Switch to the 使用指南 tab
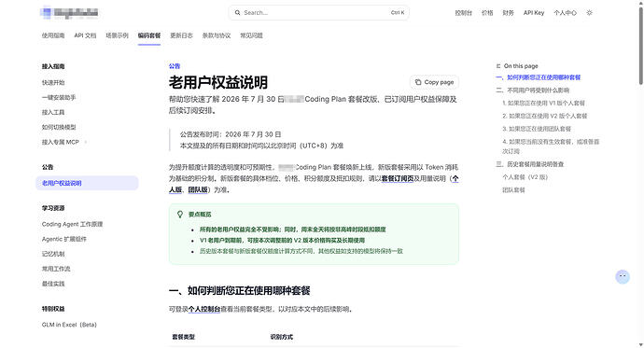The width and height of the screenshot is (644, 348). click(x=53, y=35)
